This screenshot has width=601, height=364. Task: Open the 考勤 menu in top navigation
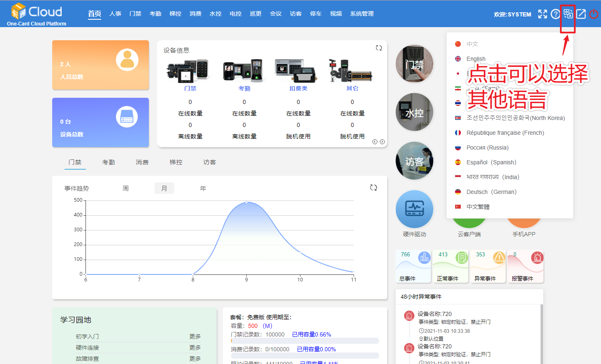coord(155,14)
